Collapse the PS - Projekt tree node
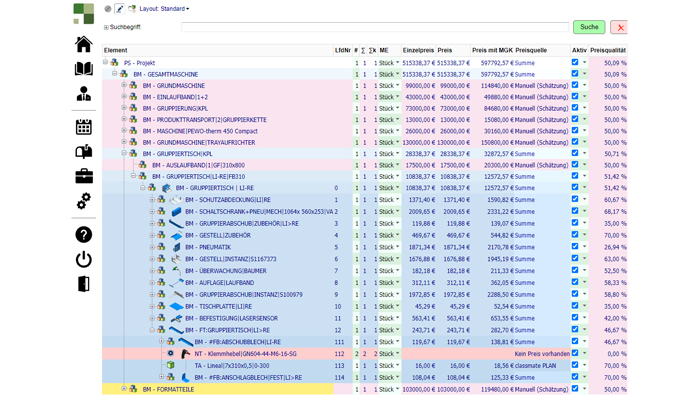 point(105,62)
